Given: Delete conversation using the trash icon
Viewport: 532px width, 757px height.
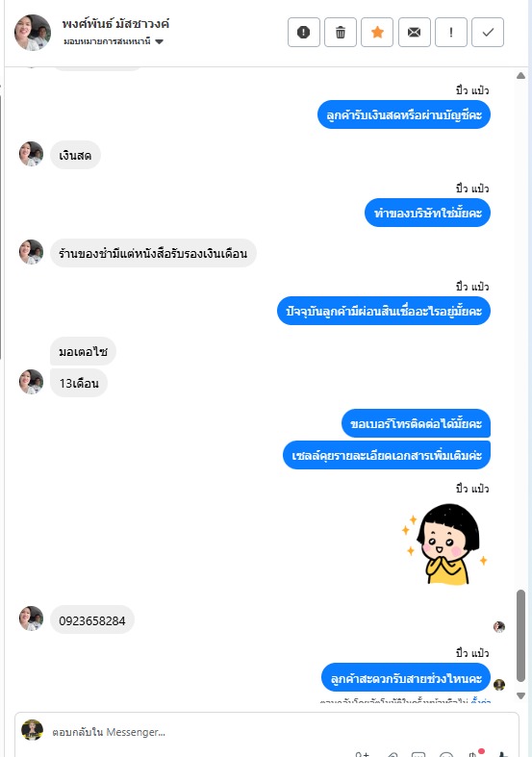Looking at the screenshot, I should (341, 33).
